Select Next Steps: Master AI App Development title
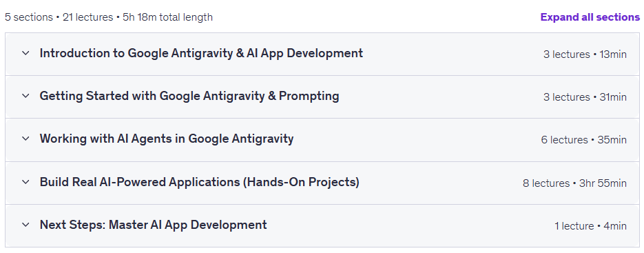 click(153, 225)
